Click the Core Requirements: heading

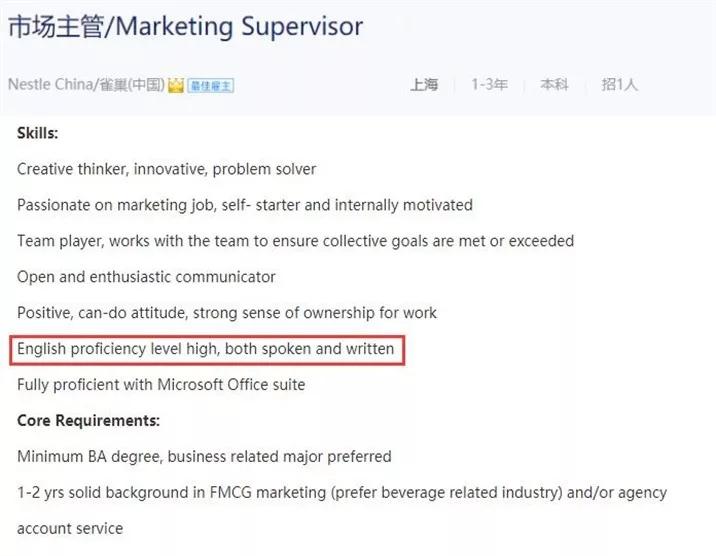(x=88, y=420)
